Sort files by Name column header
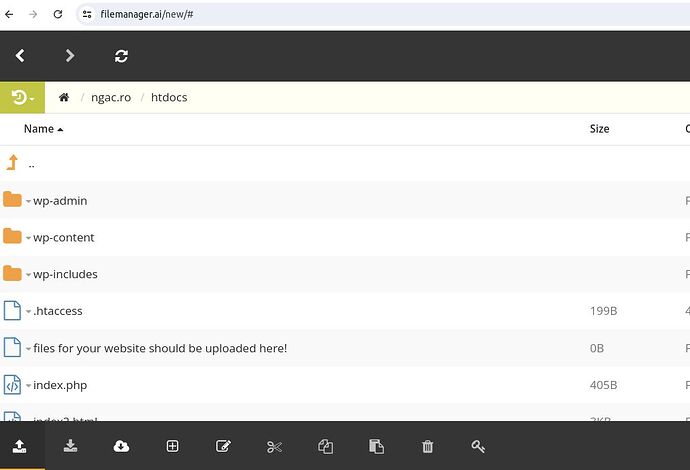The width and height of the screenshot is (690, 470). [39, 129]
